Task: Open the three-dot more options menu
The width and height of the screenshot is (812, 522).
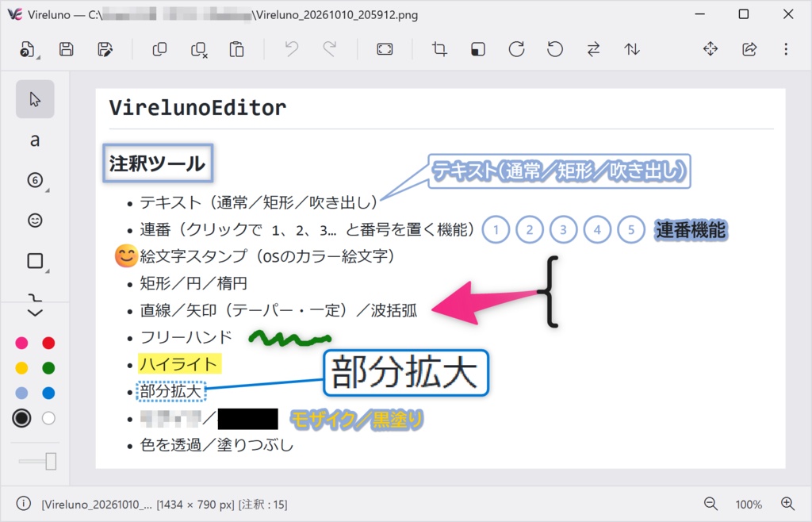Action: pos(786,49)
